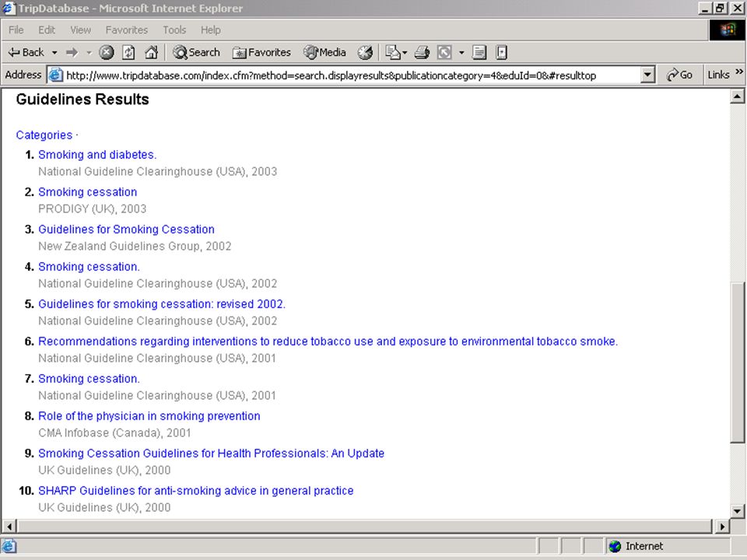This screenshot has height=560, width=747.
Task: Open the File menu
Action: point(16,30)
